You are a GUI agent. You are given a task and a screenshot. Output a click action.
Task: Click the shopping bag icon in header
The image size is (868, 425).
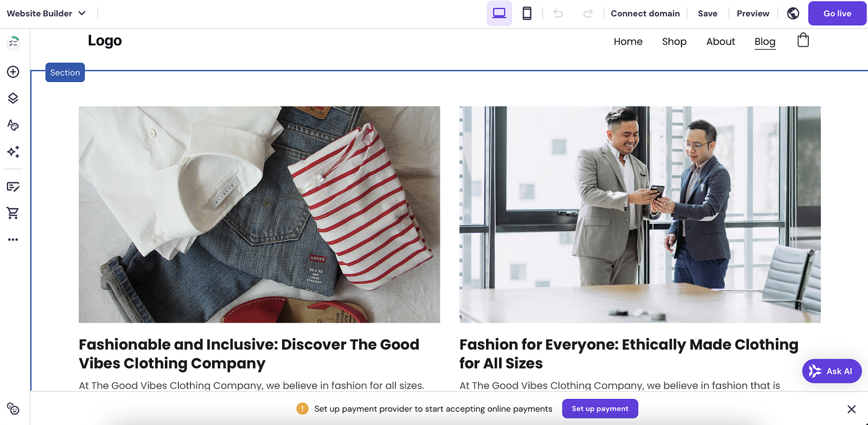pos(803,41)
